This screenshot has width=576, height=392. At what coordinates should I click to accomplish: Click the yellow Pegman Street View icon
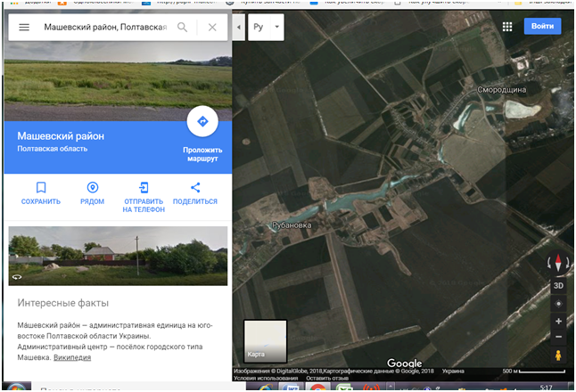[x=558, y=355]
